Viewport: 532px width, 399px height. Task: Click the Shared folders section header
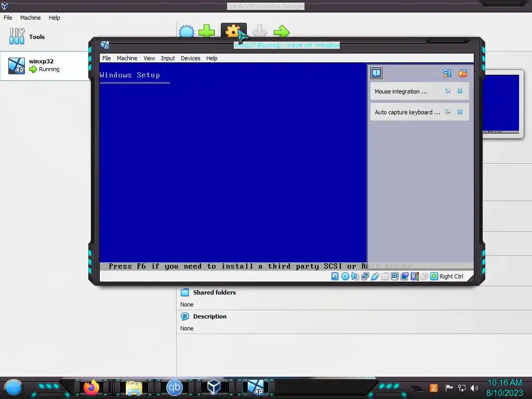tap(215, 292)
